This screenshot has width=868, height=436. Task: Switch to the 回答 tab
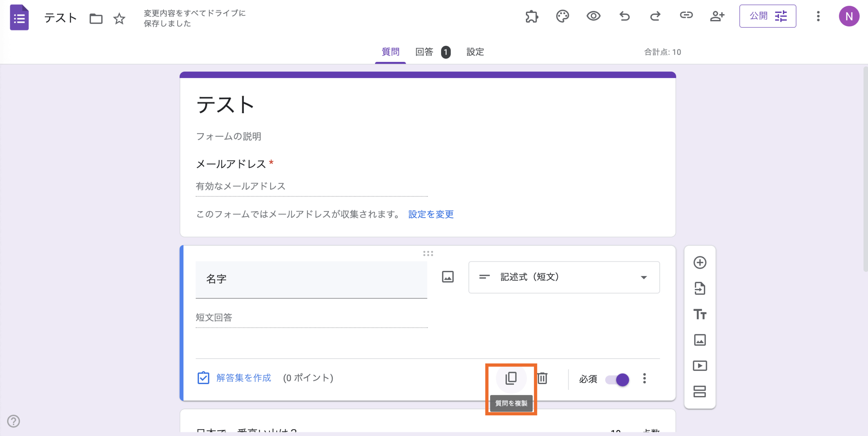(x=425, y=52)
